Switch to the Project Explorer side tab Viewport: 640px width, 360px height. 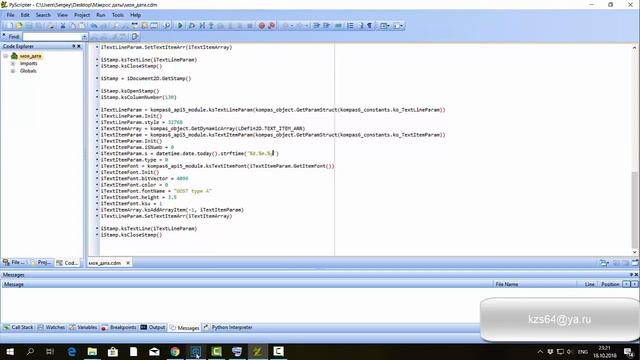(x=40, y=262)
